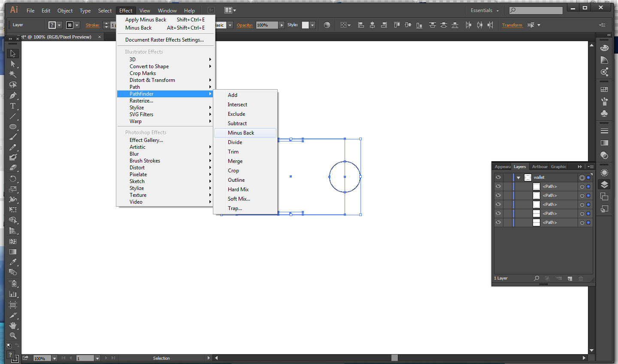
Task: Select the Rotate tool
Action: coord(13,179)
